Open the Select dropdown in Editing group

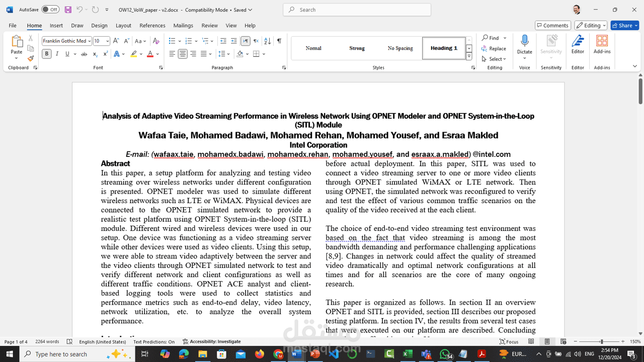pyautogui.click(x=494, y=59)
